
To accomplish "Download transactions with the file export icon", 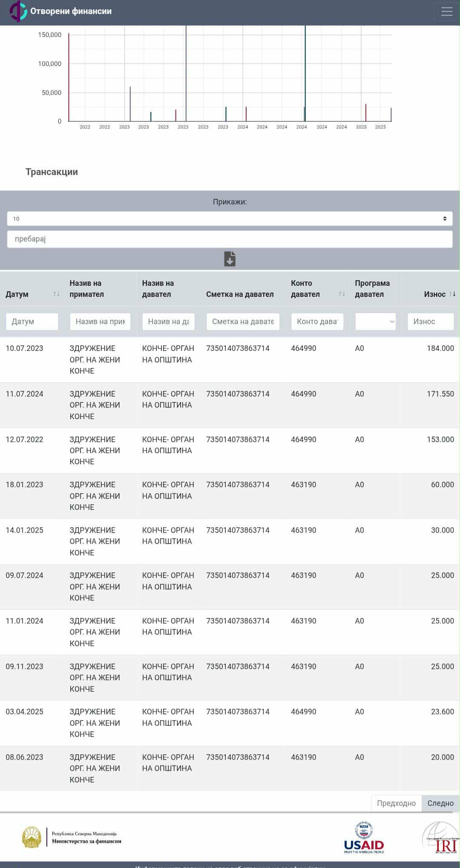I will (x=230, y=259).
